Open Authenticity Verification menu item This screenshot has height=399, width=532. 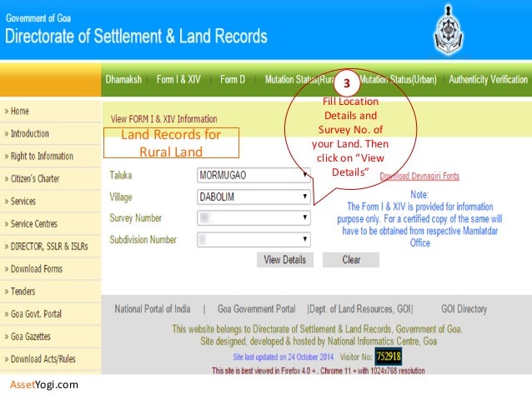(488, 80)
